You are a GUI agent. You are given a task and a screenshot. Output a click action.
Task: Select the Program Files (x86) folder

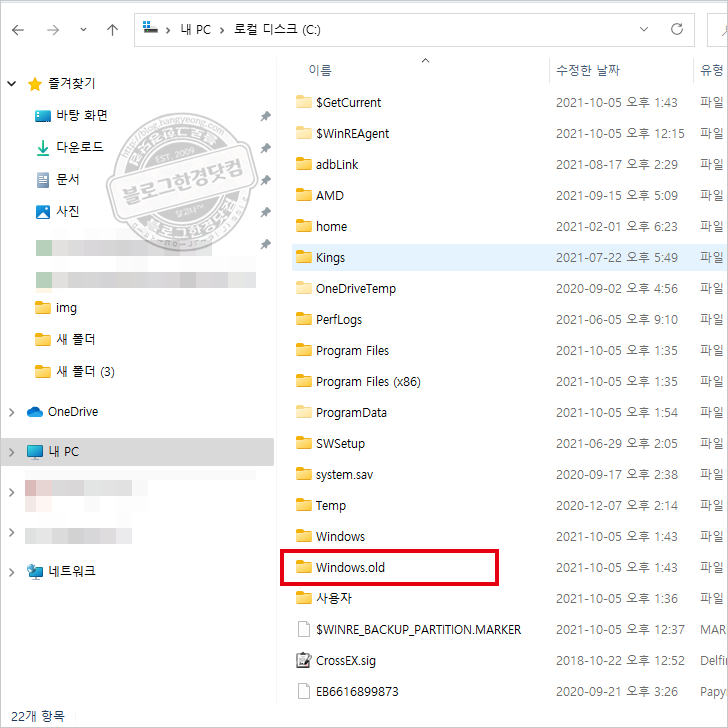tap(358, 382)
